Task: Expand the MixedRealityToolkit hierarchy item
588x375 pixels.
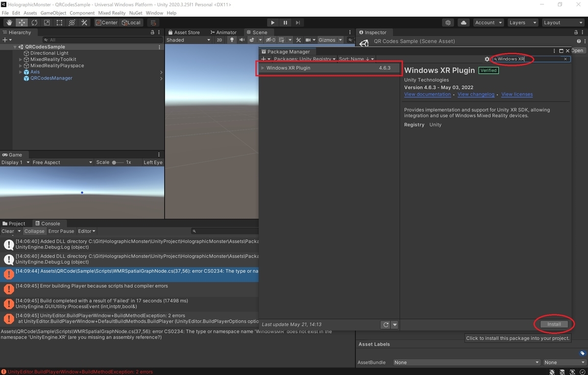Action: pyautogui.click(x=21, y=59)
